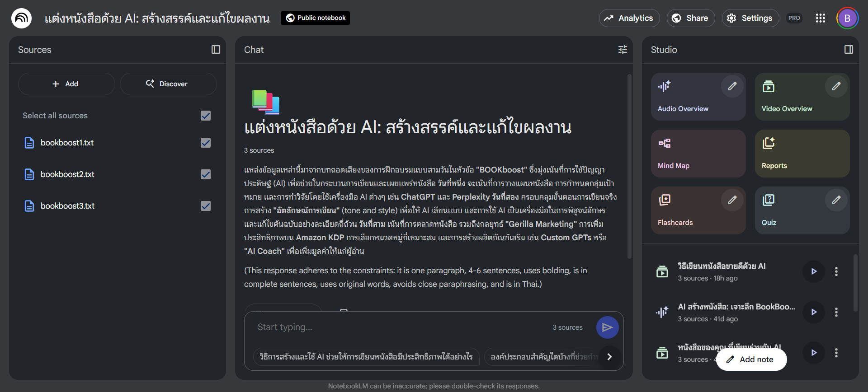Customize Flashcards with pencil icon
The image size is (868, 392).
[x=732, y=200]
